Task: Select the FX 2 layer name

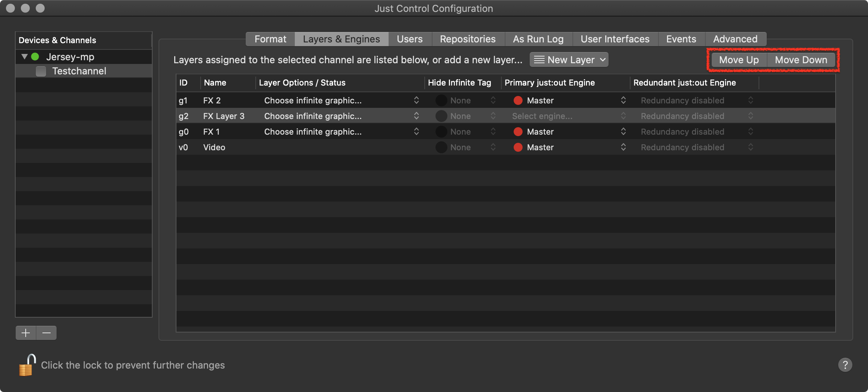Action: [x=212, y=100]
